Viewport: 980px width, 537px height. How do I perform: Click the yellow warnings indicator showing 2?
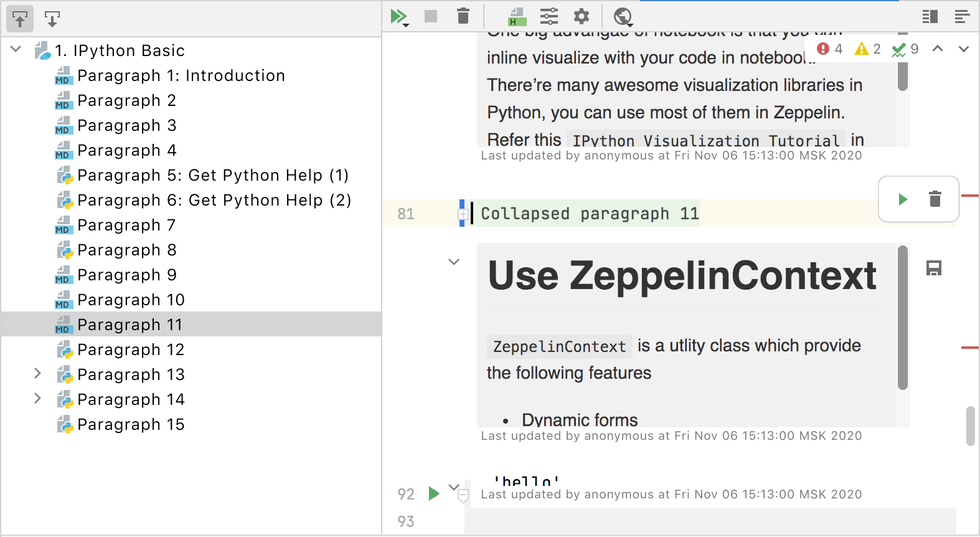click(x=868, y=49)
